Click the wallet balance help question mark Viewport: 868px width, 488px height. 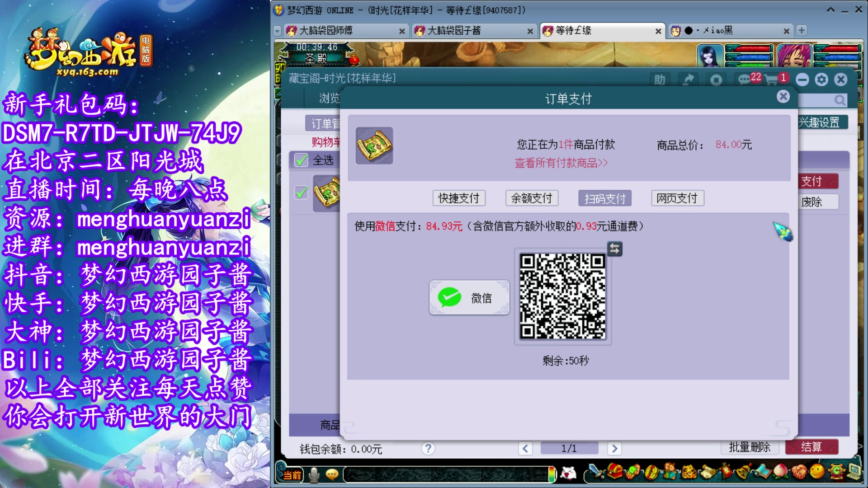[x=428, y=448]
